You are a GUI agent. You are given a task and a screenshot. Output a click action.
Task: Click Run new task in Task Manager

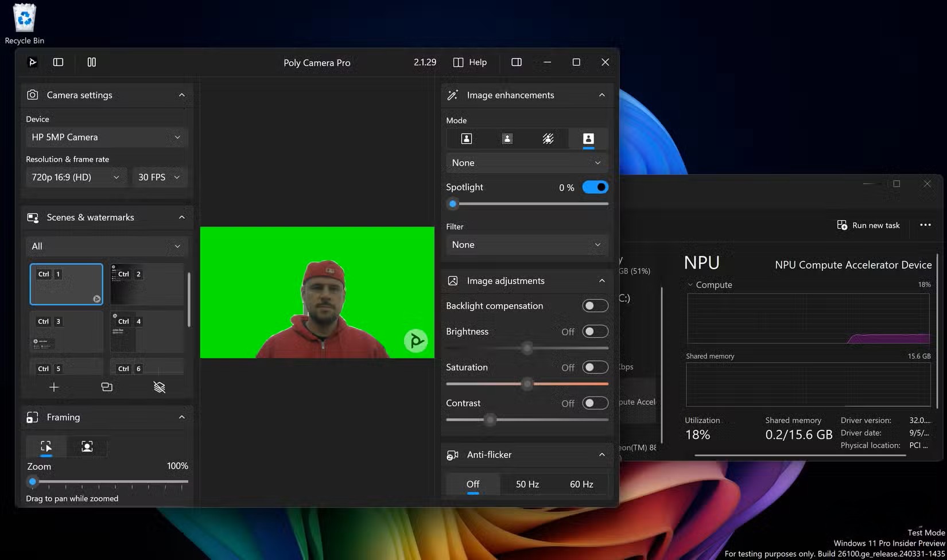pyautogui.click(x=868, y=225)
